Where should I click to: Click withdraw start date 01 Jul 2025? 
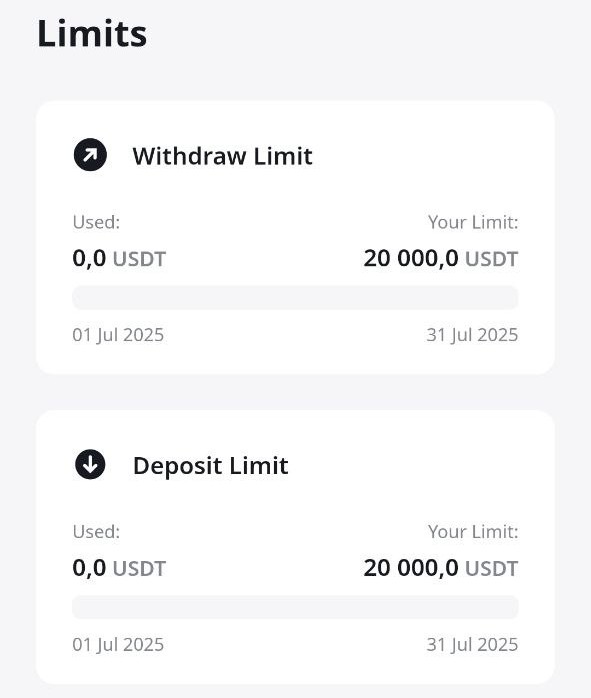[118, 335]
